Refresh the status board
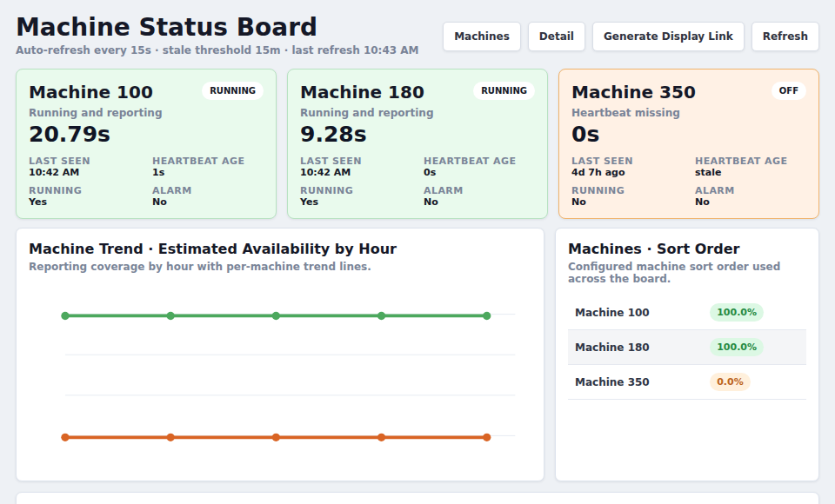 click(x=785, y=36)
